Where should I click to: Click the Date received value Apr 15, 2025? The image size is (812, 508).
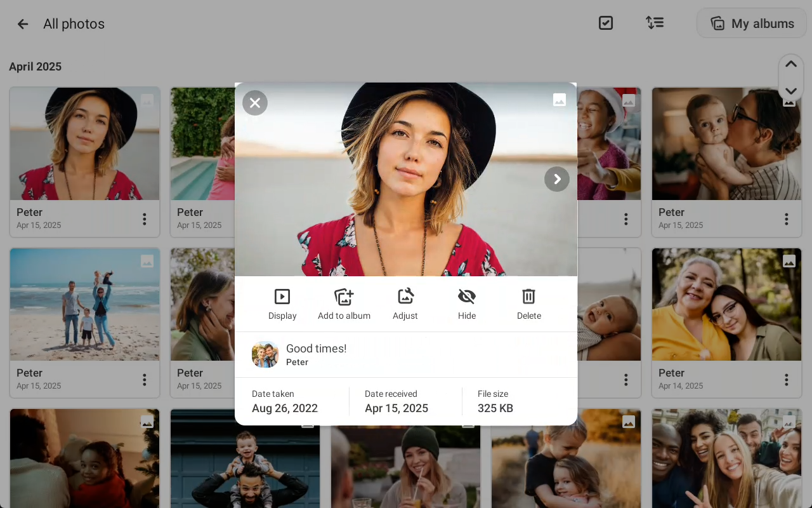coord(396,408)
